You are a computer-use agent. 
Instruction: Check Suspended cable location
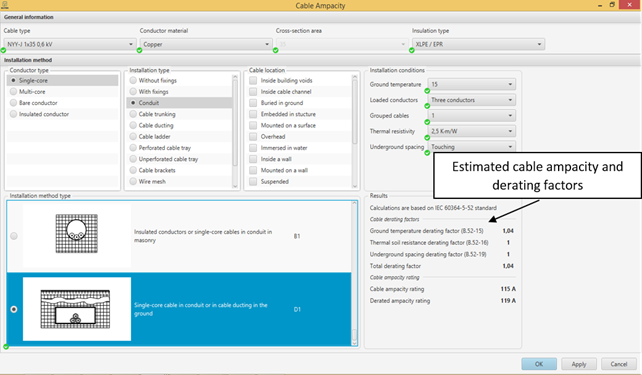coord(253,181)
